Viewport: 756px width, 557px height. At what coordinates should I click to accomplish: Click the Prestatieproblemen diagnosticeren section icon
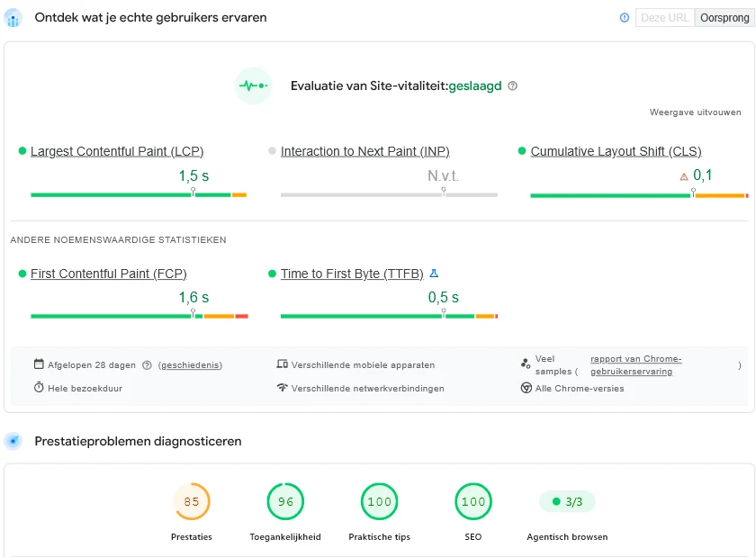point(13,441)
